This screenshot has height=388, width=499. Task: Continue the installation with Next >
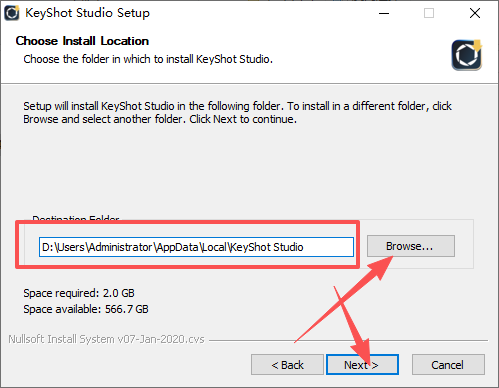click(x=362, y=365)
